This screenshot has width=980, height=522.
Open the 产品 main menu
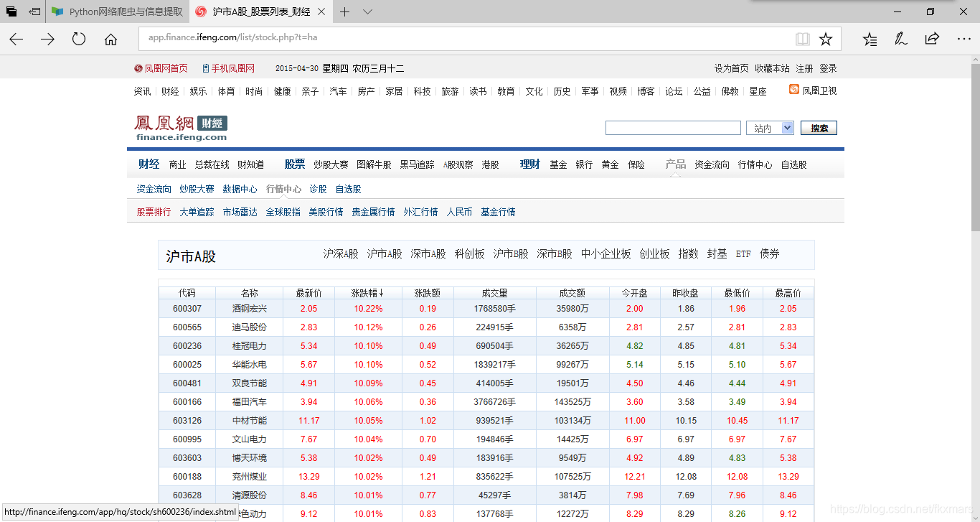(676, 164)
